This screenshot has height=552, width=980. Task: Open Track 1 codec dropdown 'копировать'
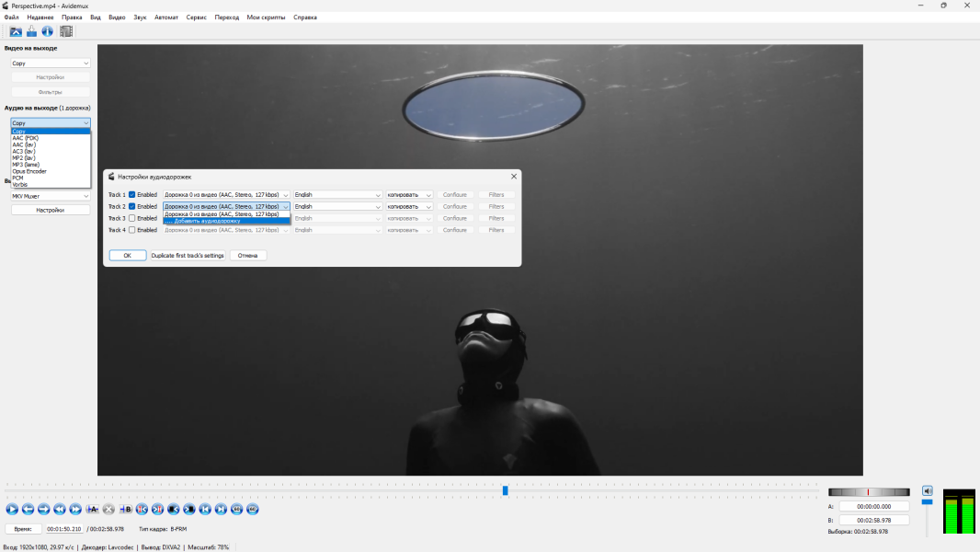pos(409,194)
